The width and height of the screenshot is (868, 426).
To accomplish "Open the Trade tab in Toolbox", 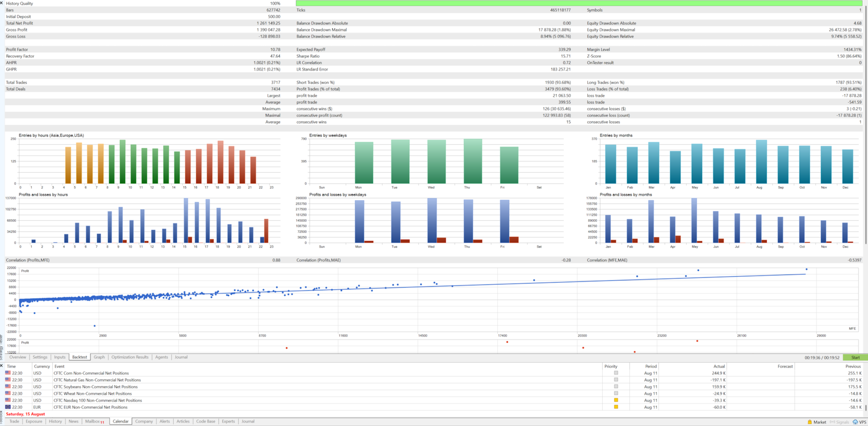I will tap(14, 421).
